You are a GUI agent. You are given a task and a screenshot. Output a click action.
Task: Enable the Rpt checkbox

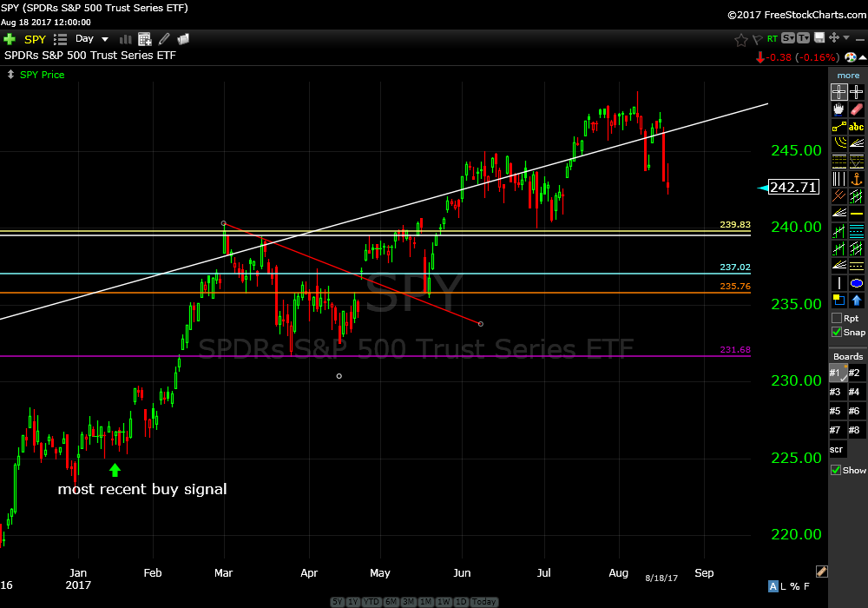coord(837,318)
